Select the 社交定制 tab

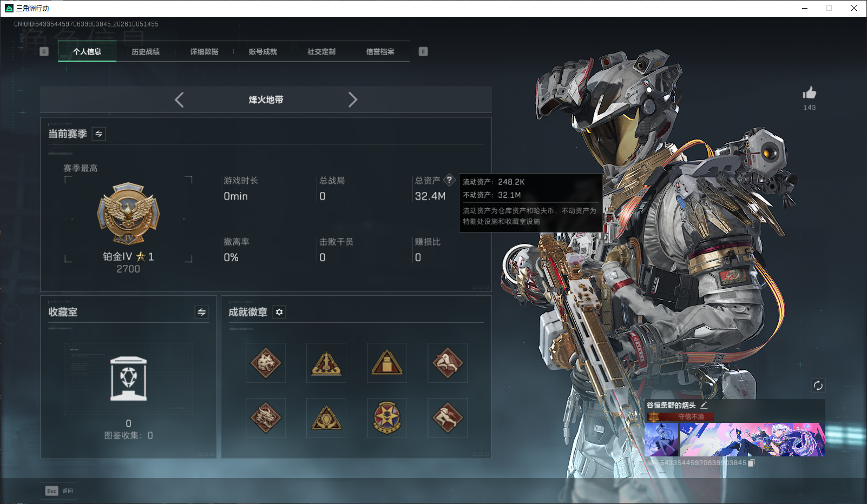321,52
